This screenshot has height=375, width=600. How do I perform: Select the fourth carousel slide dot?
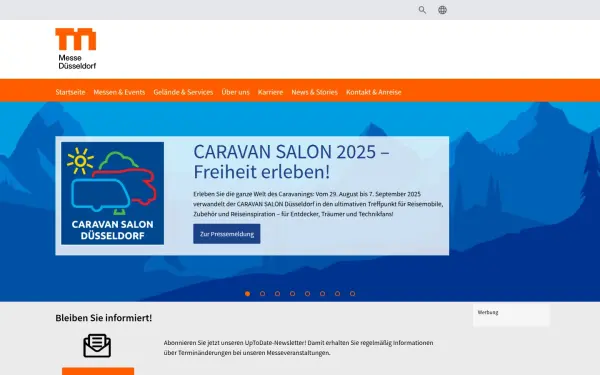[292, 294]
